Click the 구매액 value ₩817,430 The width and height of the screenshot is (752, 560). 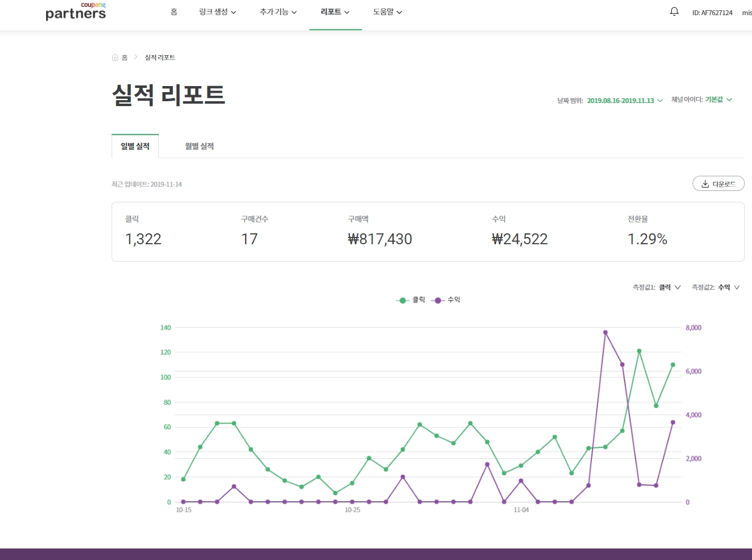coord(380,239)
